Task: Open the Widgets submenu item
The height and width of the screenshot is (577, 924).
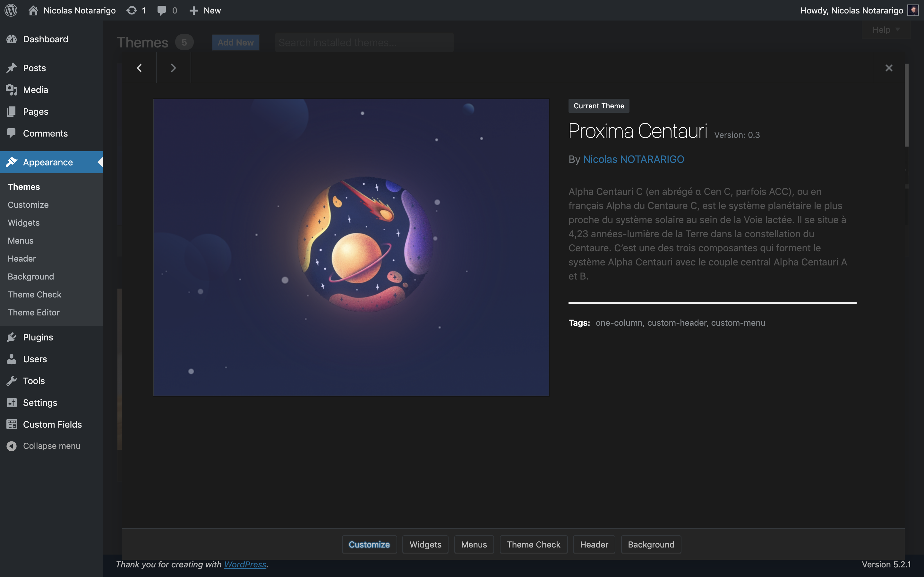Action: pyautogui.click(x=24, y=223)
